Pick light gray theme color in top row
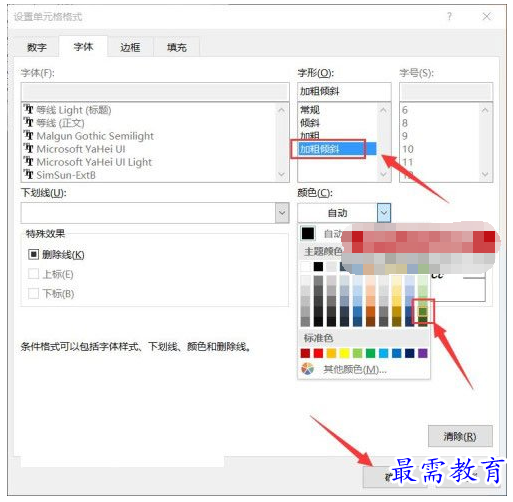The height and width of the screenshot is (502, 513). coord(331,267)
